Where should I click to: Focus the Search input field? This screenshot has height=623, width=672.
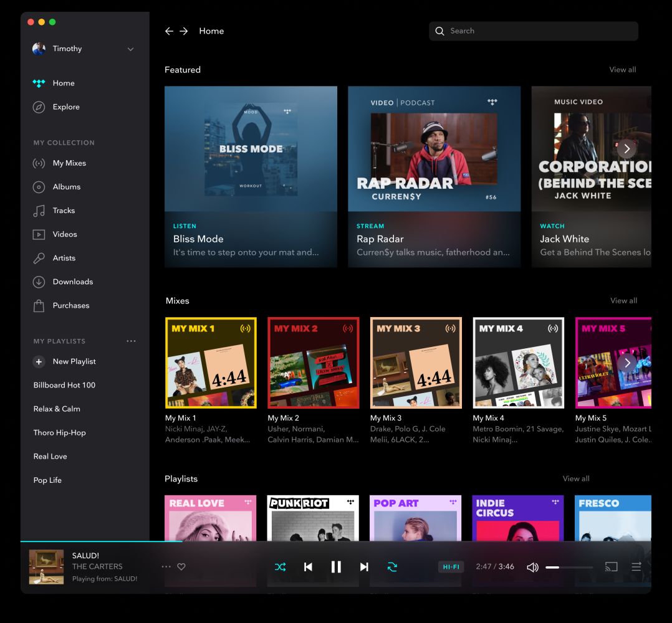[x=534, y=31]
